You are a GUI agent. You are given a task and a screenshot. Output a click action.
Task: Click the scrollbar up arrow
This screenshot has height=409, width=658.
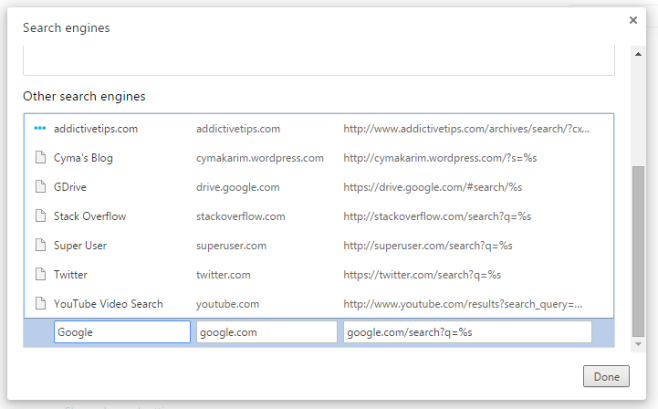pyautogui.click(x=638, y=54)
